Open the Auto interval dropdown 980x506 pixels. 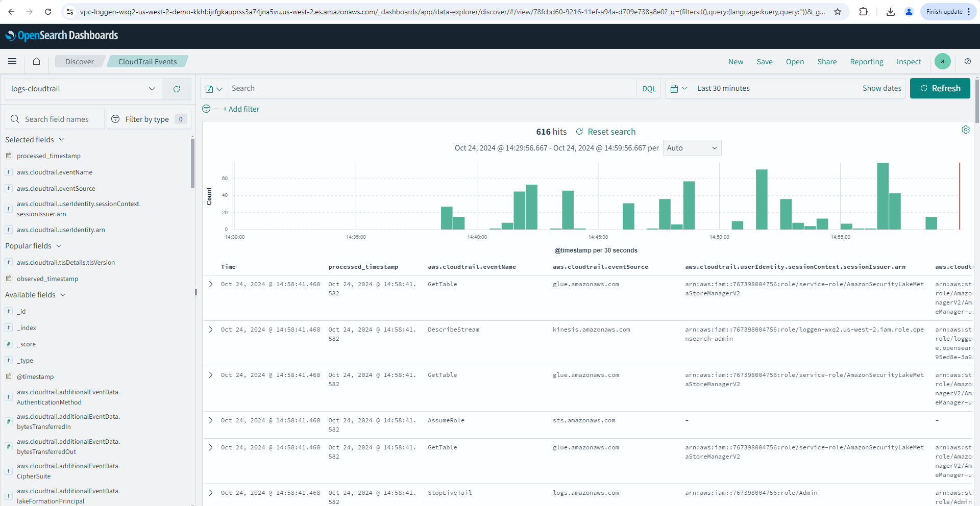(x=692, y=148)
